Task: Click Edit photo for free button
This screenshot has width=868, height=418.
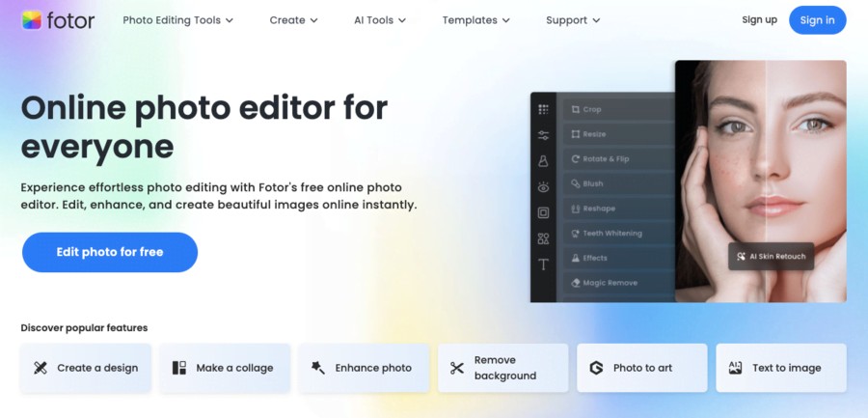Action: (110, 252)
